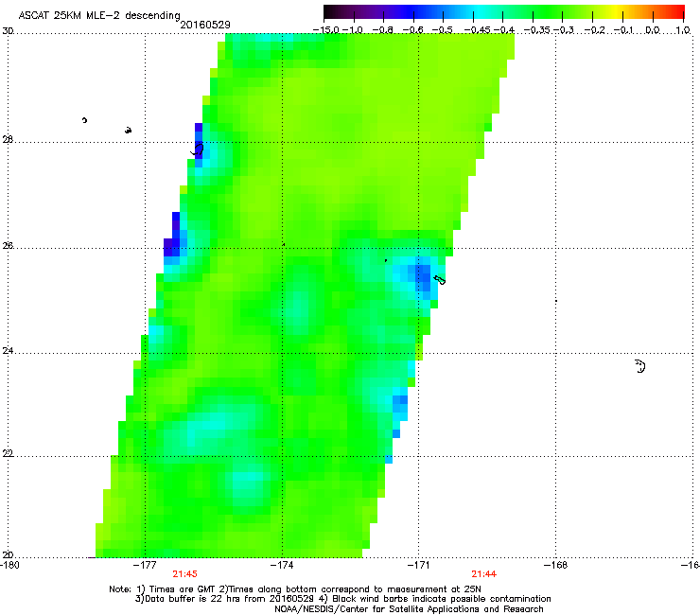Viewport: 700px width, 615px height.
Task: Click the colorbar label '1.0'
Action: tap(683, 30)
